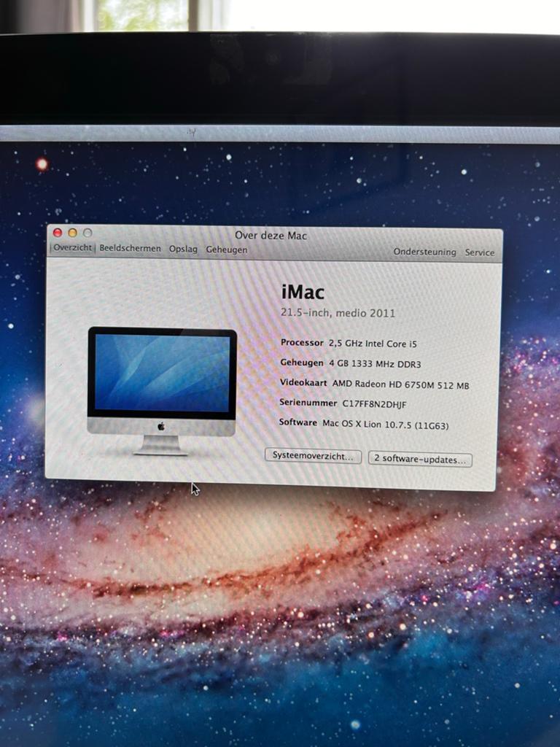The width and height of the screenshot is (560, 747).
Task: Click AMD Radeon HD 6750M 512 MB
Action: click(x=400, y=385)
